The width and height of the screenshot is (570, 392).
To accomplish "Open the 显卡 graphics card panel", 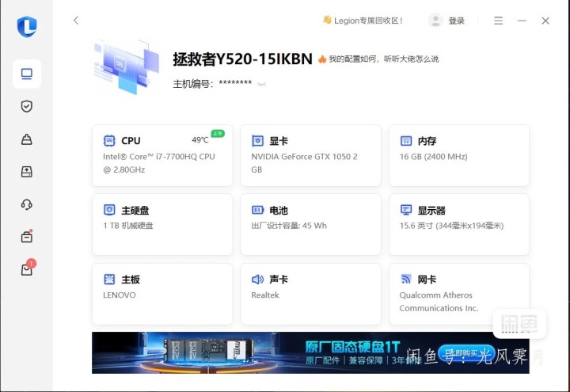I will [x=311, y=156].
